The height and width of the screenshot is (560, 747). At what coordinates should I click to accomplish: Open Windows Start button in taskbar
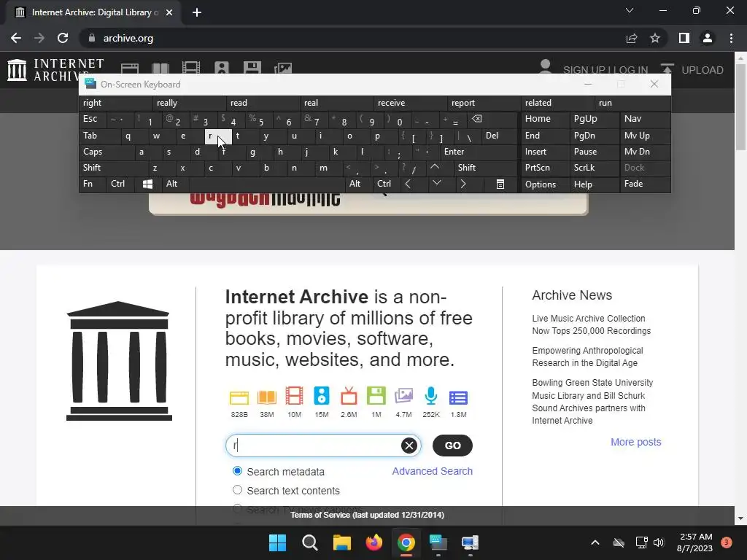click(x=277, y=542)
